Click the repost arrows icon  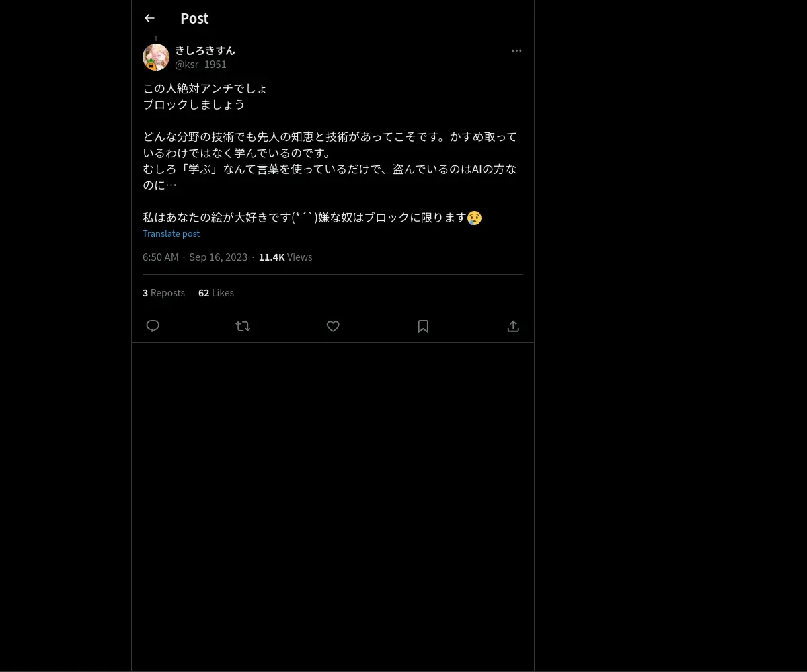[243, 326]
